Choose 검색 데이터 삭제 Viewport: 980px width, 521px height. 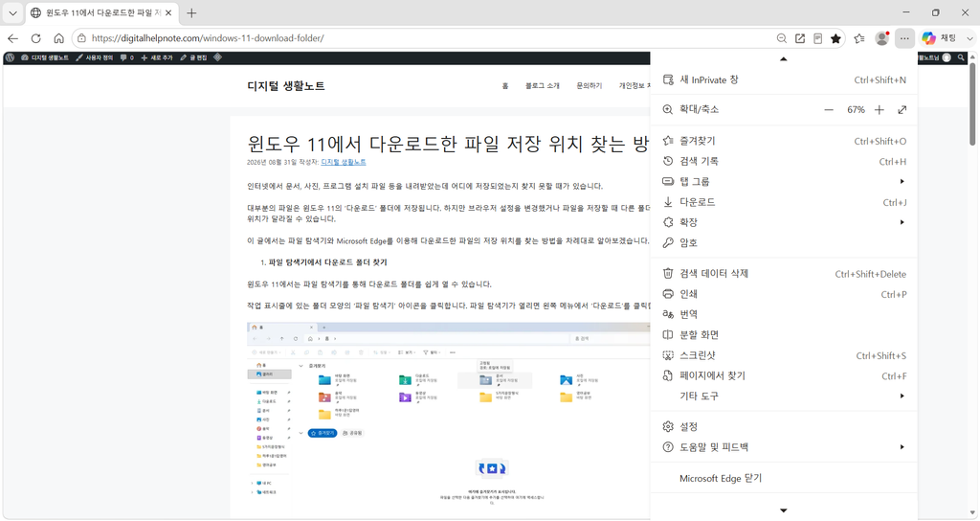tap(784, 273)
